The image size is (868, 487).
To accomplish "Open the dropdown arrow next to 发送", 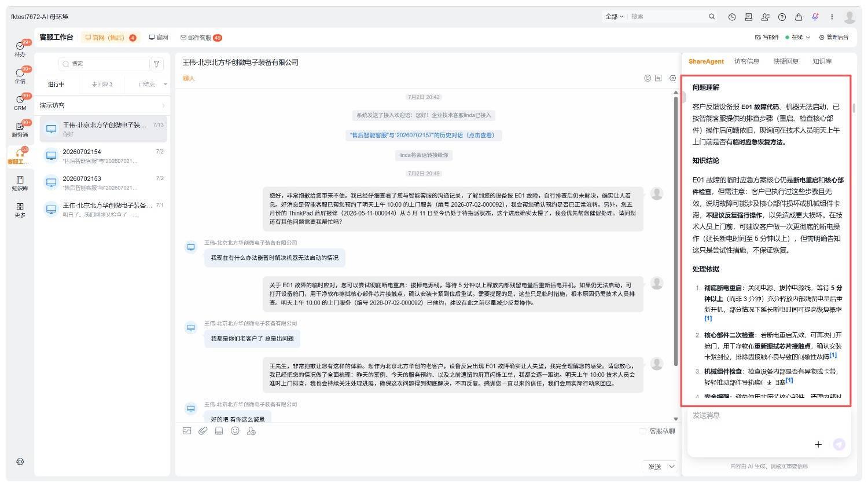I will pyautogui.click(x=671, y=467).
